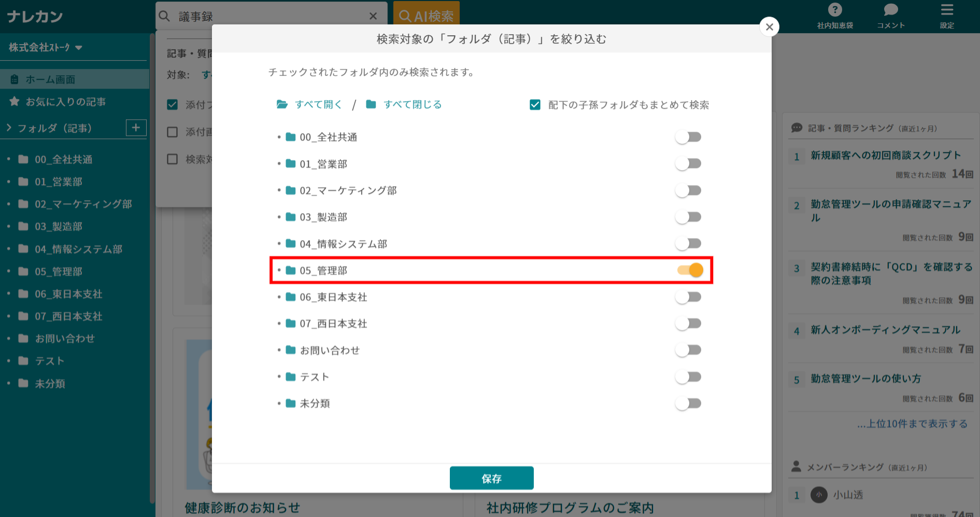Click the ナレカン logo

(34, 16)
